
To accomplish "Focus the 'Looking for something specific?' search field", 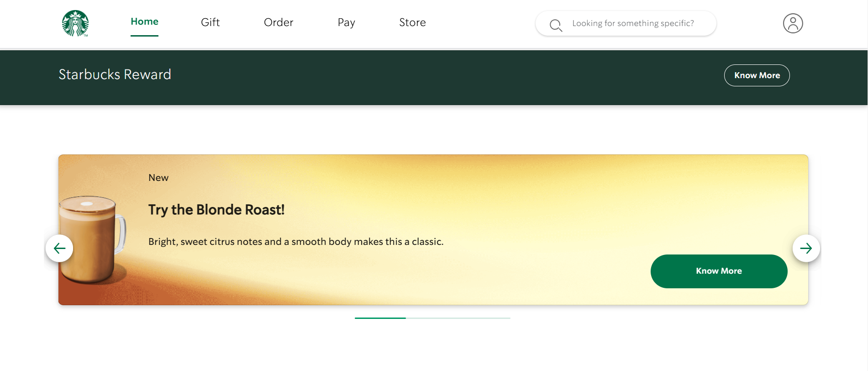I will [626, 23].
